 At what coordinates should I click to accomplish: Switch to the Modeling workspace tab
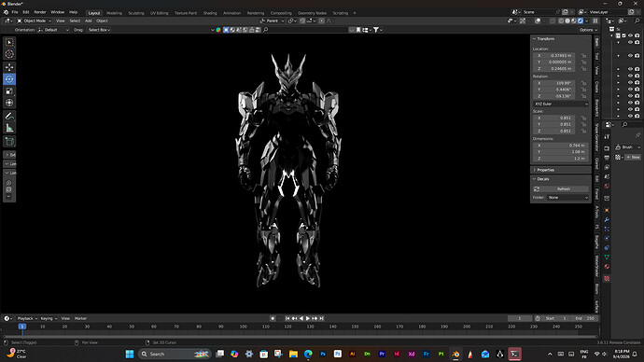(114, 13)
